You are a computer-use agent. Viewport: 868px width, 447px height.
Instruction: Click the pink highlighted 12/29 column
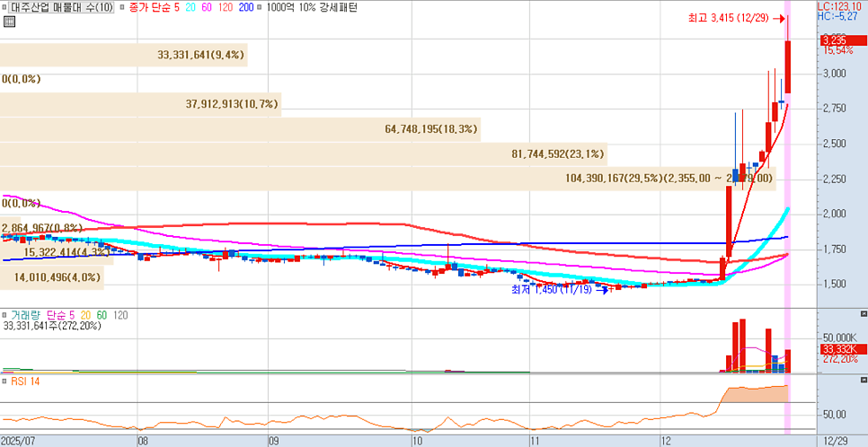788,217
